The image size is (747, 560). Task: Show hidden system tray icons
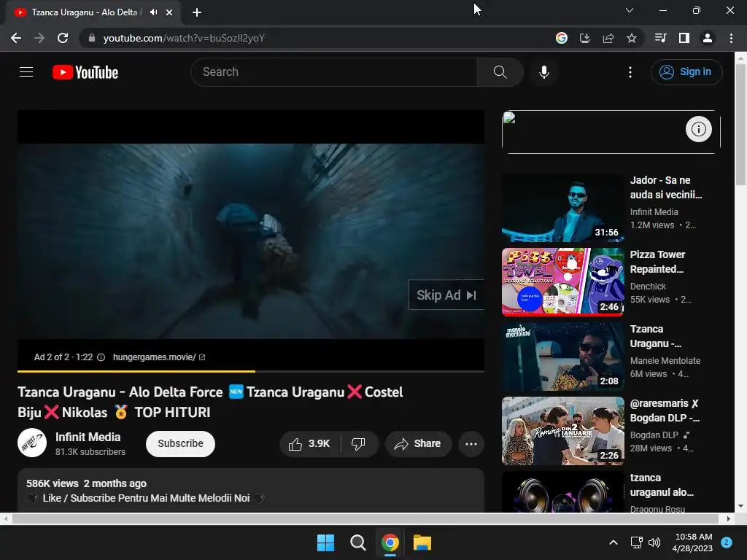coord(614,542)
